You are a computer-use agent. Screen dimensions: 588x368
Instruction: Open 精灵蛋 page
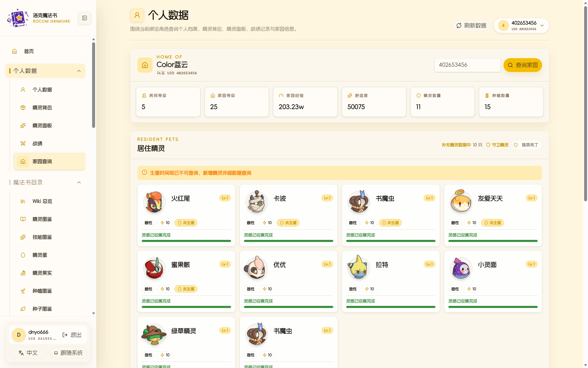[x=50, y=255]
